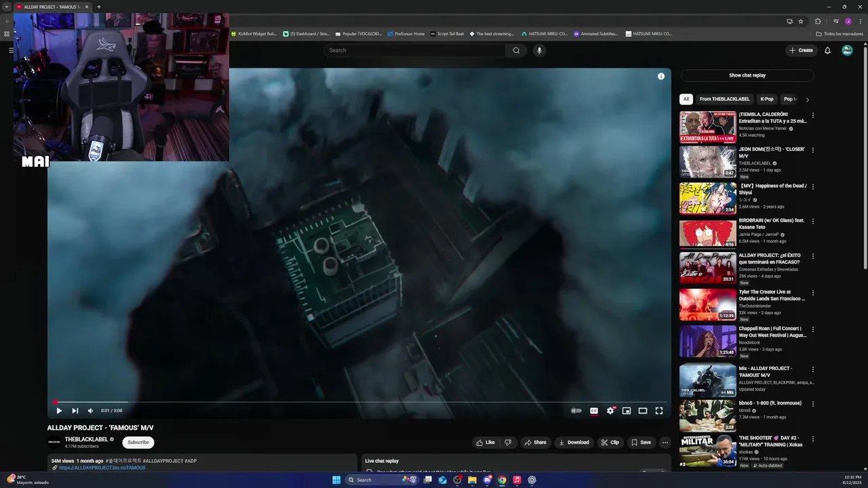Toggle autoplay switch in the player
868x488 pixels.
click(576, 411)
